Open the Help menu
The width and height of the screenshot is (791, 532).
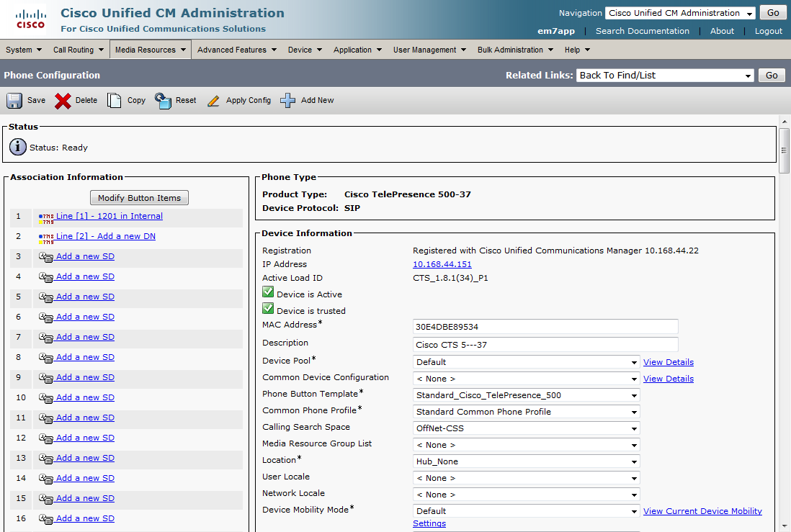pos(577,50)
